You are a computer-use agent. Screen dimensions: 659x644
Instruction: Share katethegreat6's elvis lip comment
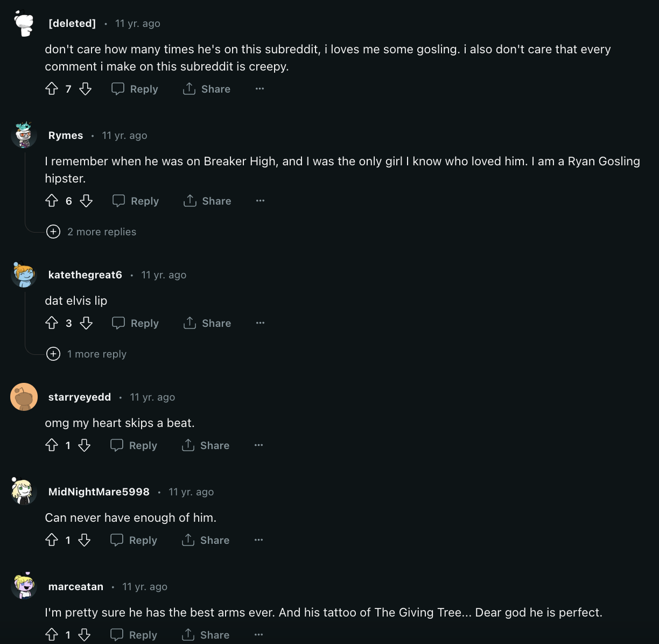207,323
